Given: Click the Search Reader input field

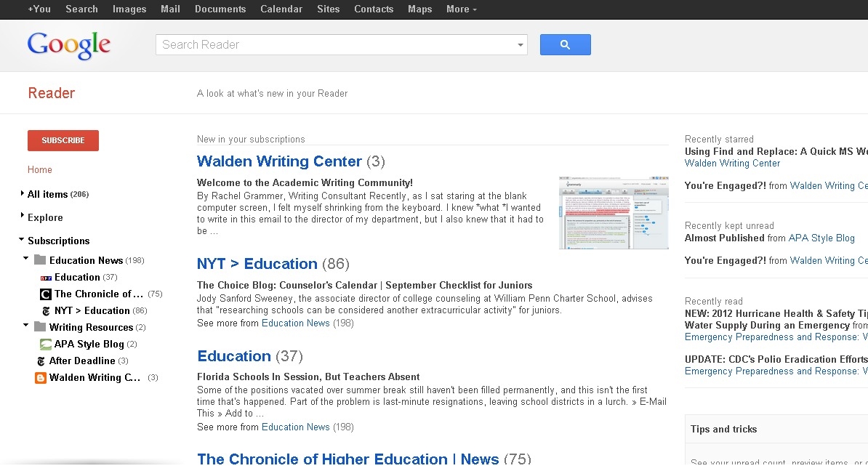Looking at the screenshot, I should (x=335, y=45).
